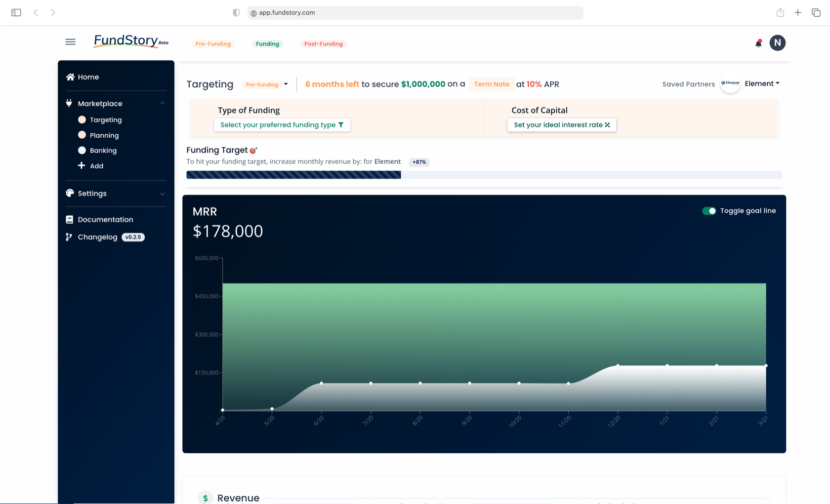
Task: Open the hamburger menu icon
Action: click(x=70, y=42)
